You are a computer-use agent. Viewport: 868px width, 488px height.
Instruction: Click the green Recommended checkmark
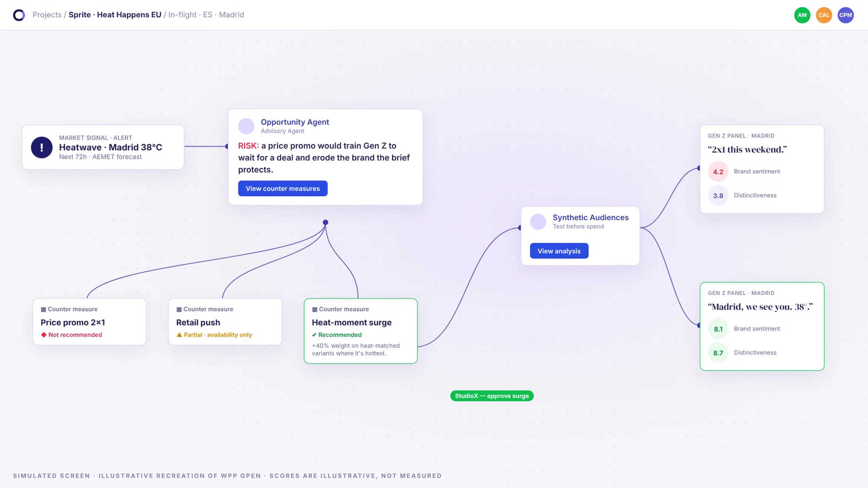(x=314, y=335)
